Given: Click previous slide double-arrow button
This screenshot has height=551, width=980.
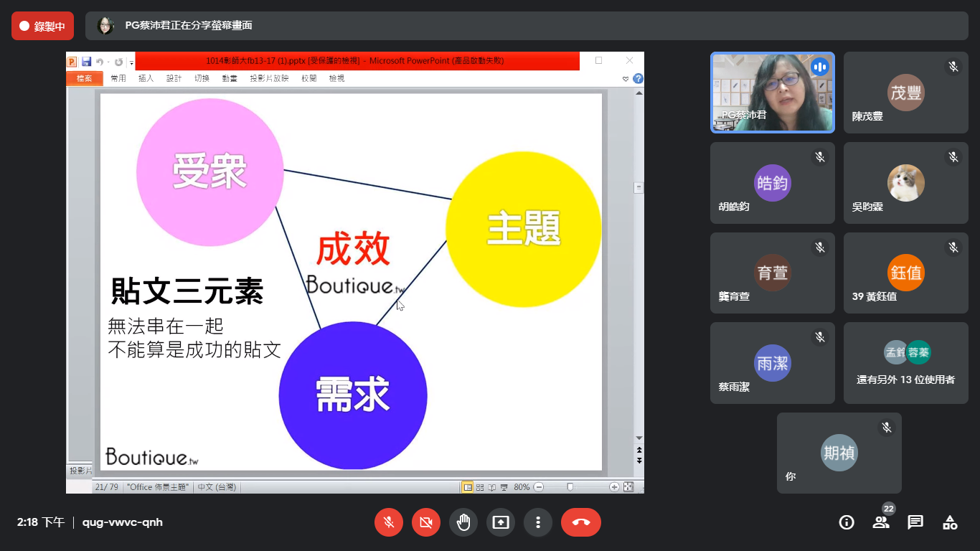Looking at the screenshot, I should point(639,451).
